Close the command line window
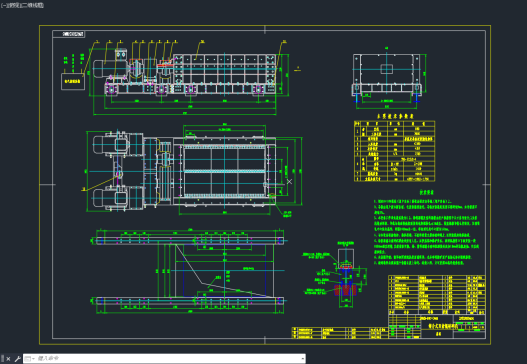 point(8,359)
